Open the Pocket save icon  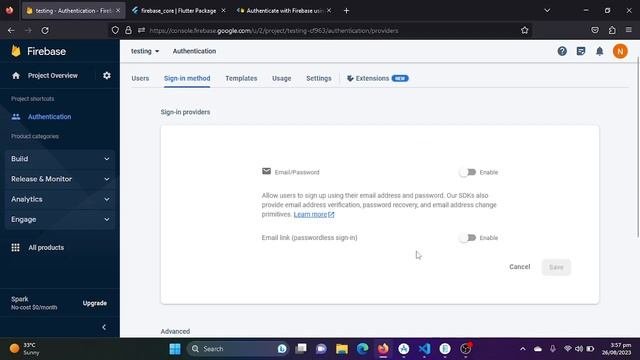(x=595, y=30)
